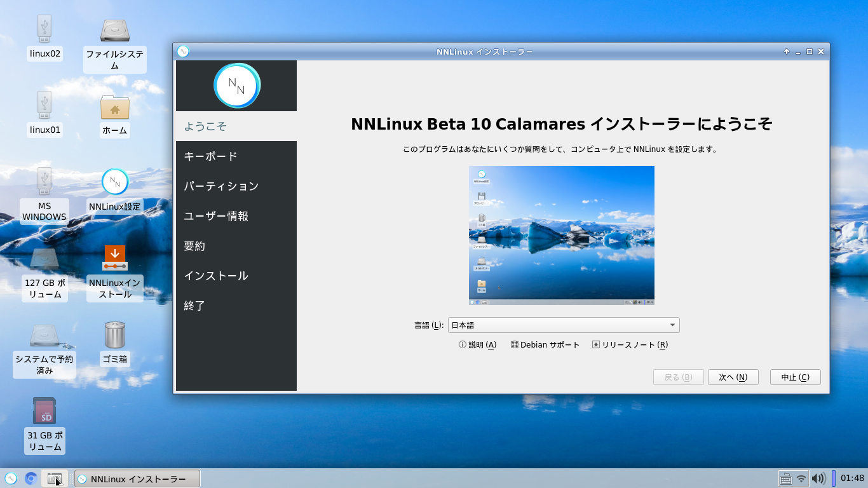Select the パーティション step in sidebar

[236, 186]
